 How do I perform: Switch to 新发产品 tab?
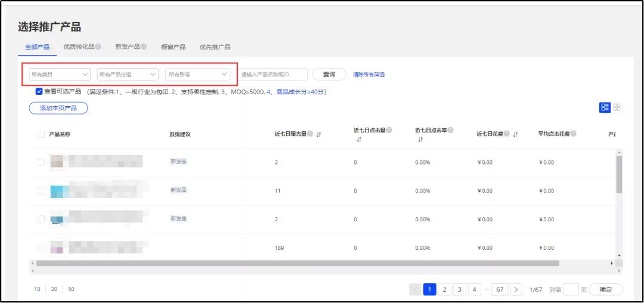pos(128,47)
